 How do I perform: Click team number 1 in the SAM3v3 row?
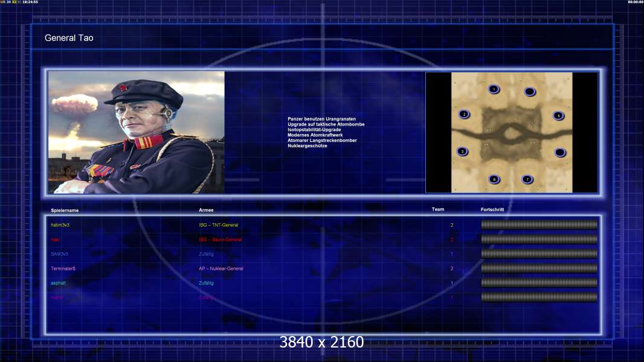[x=452, y=254]
